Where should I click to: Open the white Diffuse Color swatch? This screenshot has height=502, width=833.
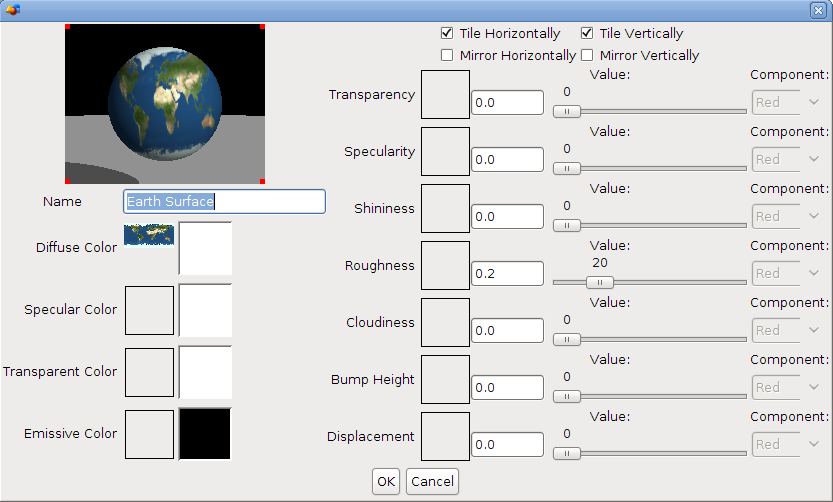point(205,248)
